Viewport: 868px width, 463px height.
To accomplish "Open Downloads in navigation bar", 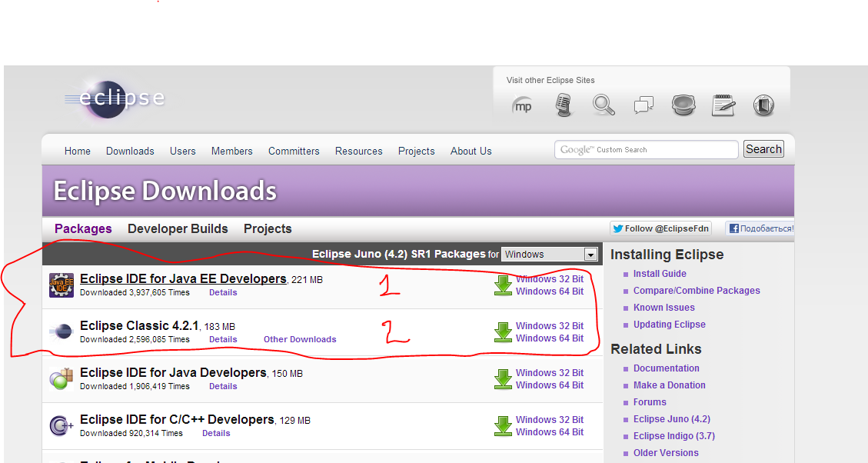I will pos(130,152).
